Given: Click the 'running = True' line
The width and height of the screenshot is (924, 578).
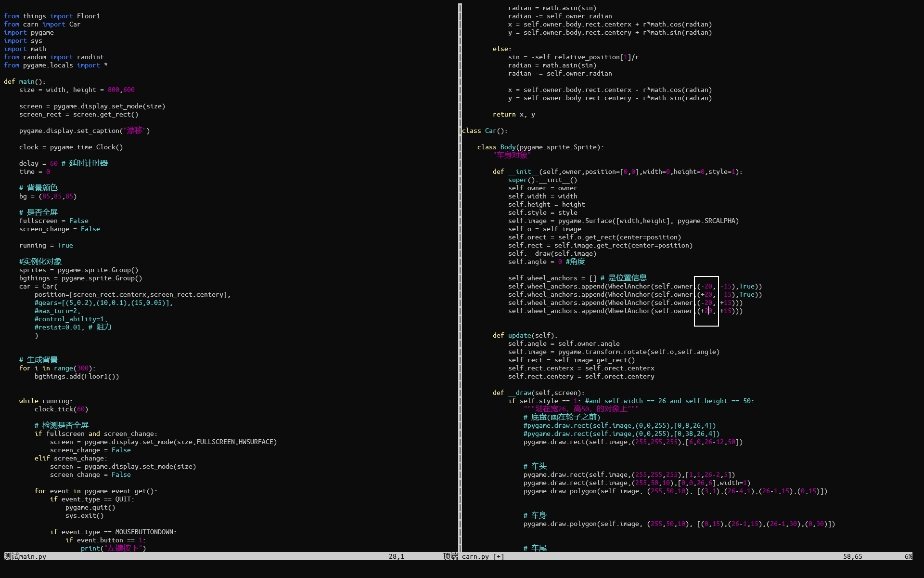Looking at the screenshot, I should (x=46, y=245).
